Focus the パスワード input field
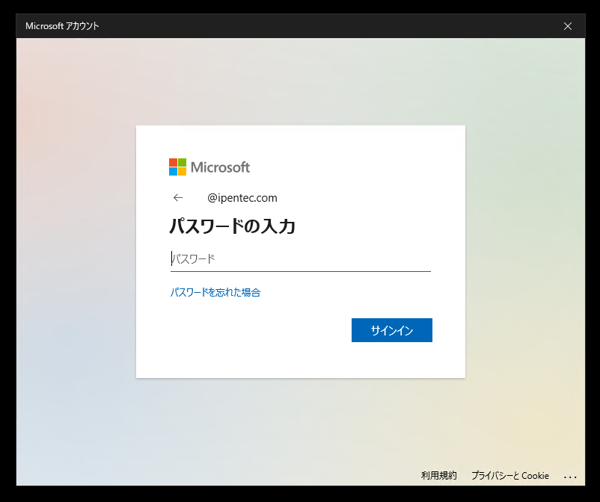The width and height of the screenshot is (600, 502). 300,259
